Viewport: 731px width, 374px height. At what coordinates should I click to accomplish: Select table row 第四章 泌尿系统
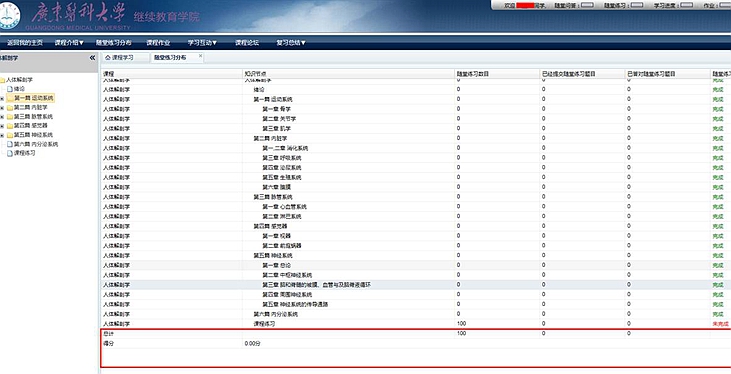(x=416, y=167)
